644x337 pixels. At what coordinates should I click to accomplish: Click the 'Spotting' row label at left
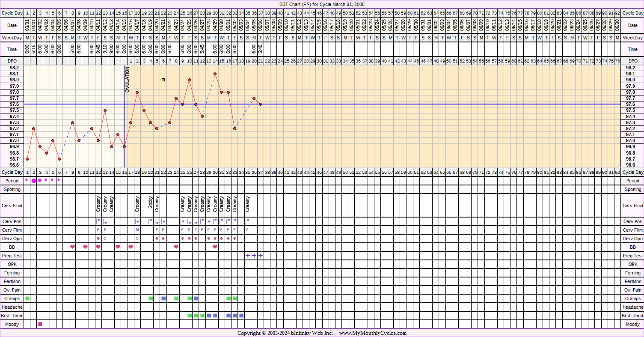coord(12,189)
